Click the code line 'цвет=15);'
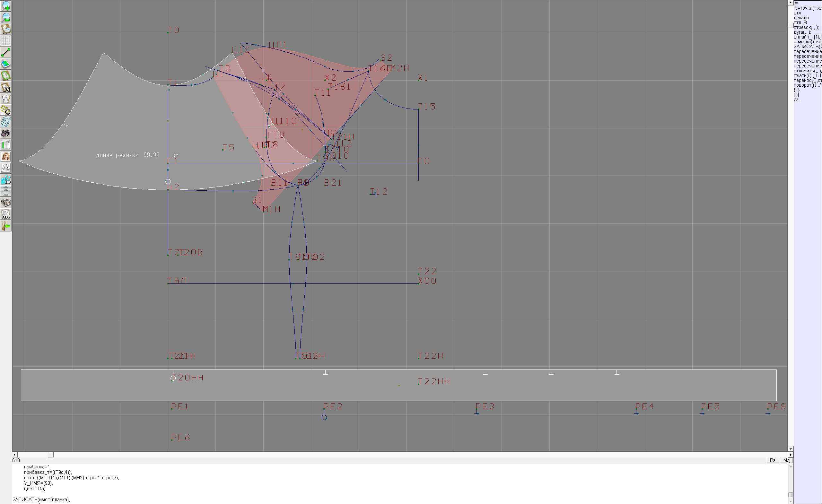The height and width of the screenshot is (504, 822). coord(34,489)
